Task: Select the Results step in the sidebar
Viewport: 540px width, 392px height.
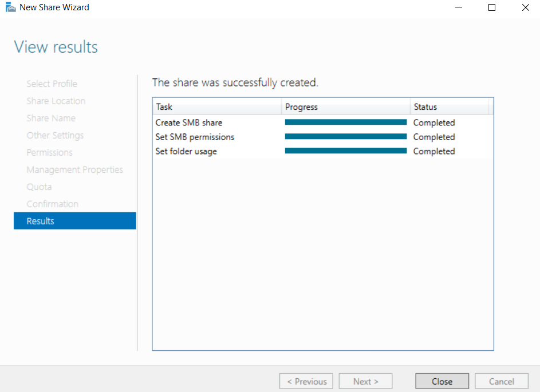Action: click(74, 221)
